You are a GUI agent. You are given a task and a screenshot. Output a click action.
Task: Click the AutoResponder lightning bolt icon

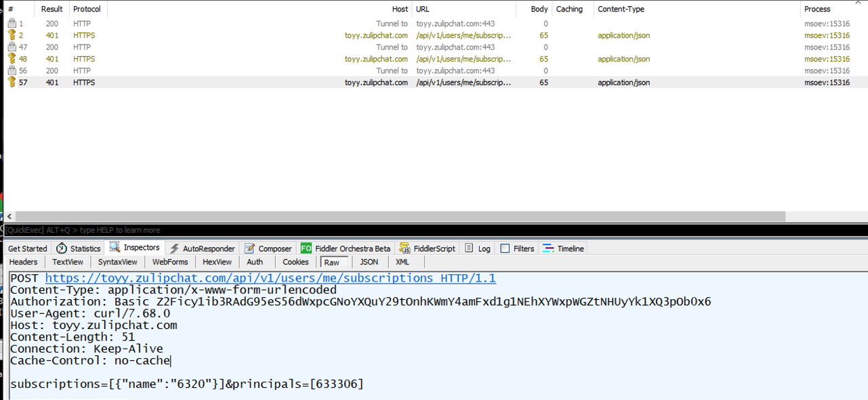175,248
